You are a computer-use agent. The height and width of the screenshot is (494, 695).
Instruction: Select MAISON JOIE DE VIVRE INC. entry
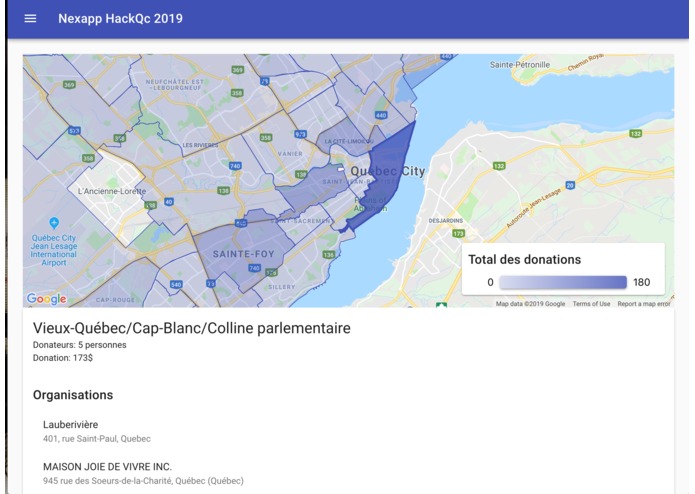click(143, 473)
